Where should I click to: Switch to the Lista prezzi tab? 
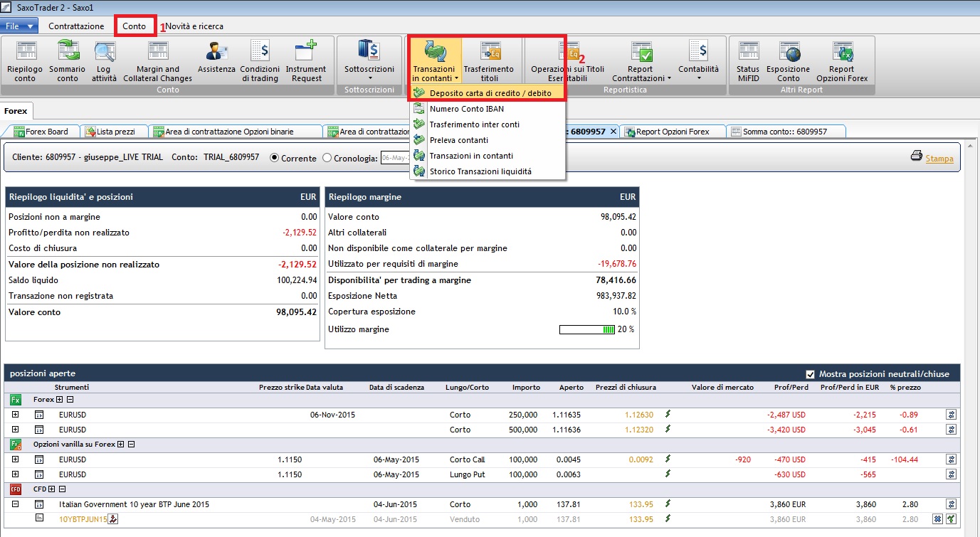click(x=112, y=132)
